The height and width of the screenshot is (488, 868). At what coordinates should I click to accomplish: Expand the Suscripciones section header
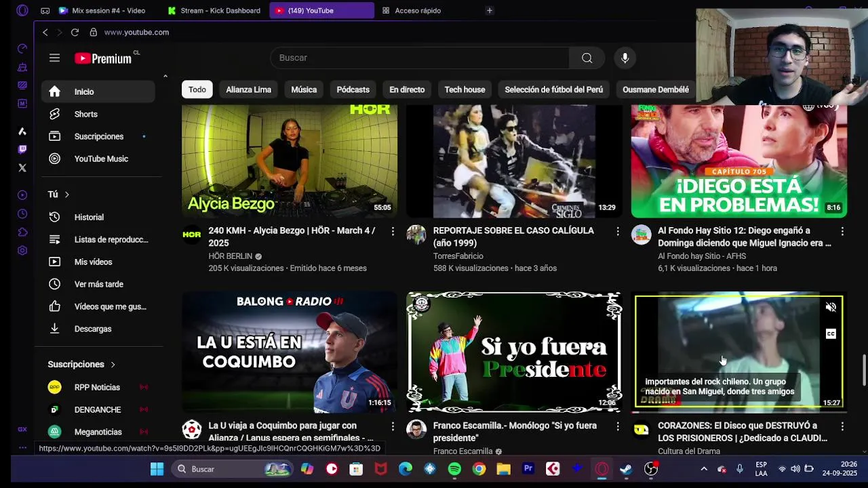pyautogui.click(x=82, y=364)
